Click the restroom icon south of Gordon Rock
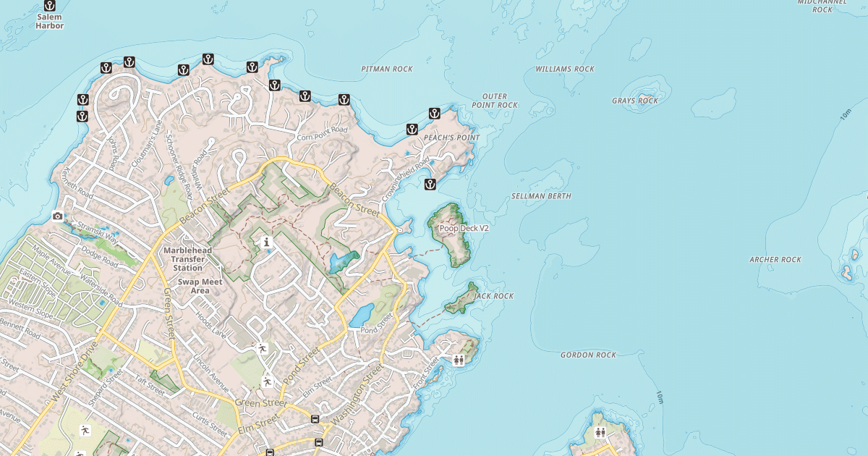This screenshot has width=868, height=456. (x=600, y=432)
